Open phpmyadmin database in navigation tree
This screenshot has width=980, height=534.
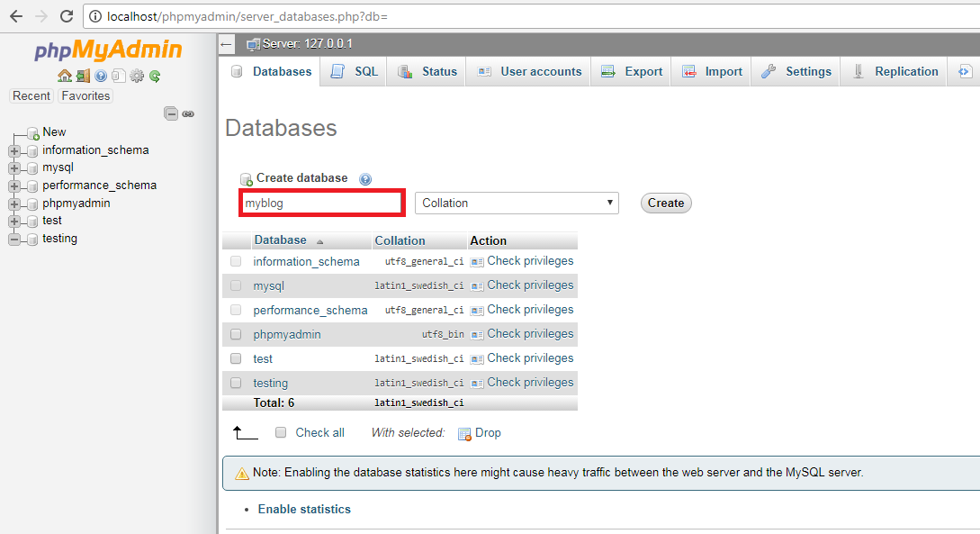pos(76,204)
